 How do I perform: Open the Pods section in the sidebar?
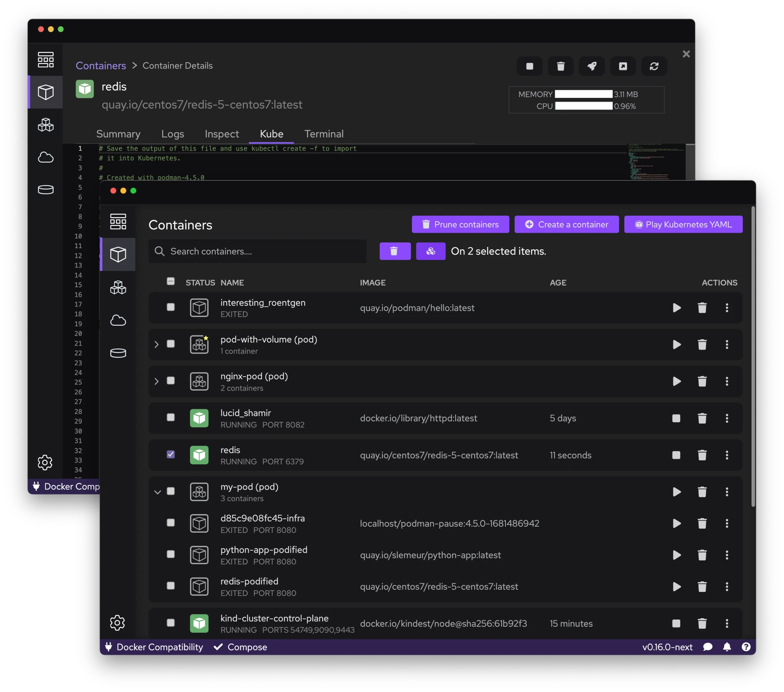(118, 287)
